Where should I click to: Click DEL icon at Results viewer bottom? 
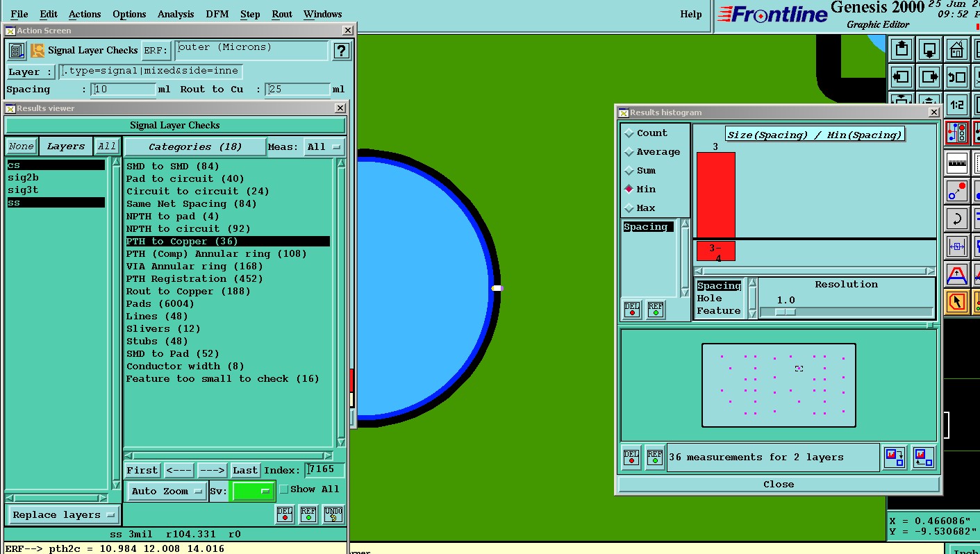[285, 514]
